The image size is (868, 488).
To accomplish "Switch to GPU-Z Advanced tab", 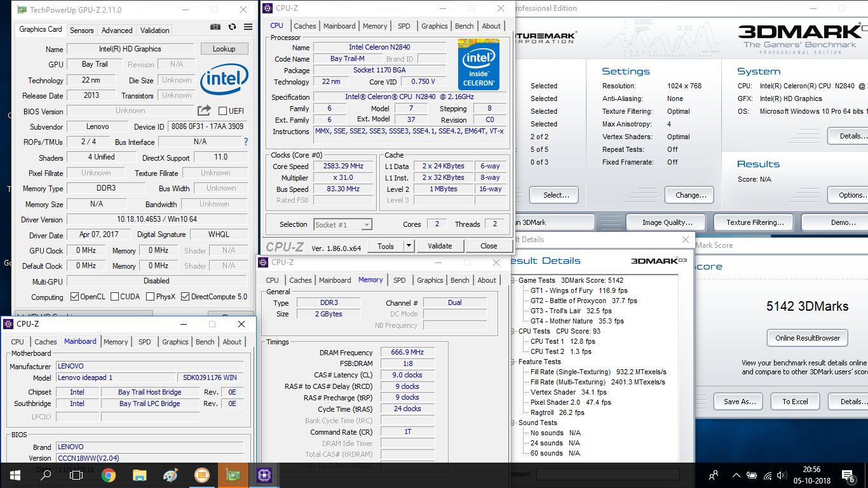I will 117,30.
